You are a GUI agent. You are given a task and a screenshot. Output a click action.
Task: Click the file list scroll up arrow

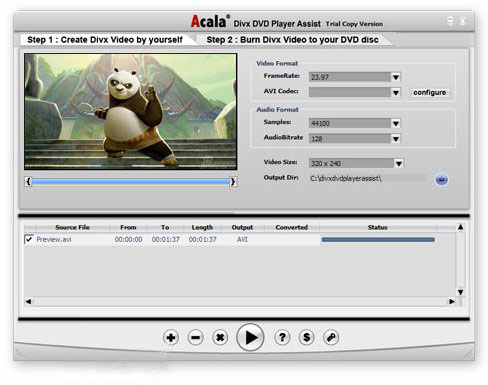461,227
